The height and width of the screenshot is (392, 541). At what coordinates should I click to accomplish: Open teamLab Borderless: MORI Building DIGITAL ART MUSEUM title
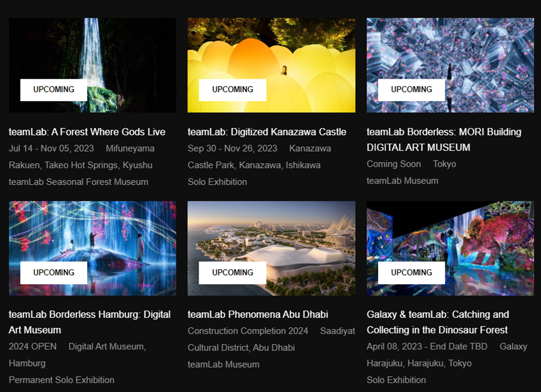point(444,139)
